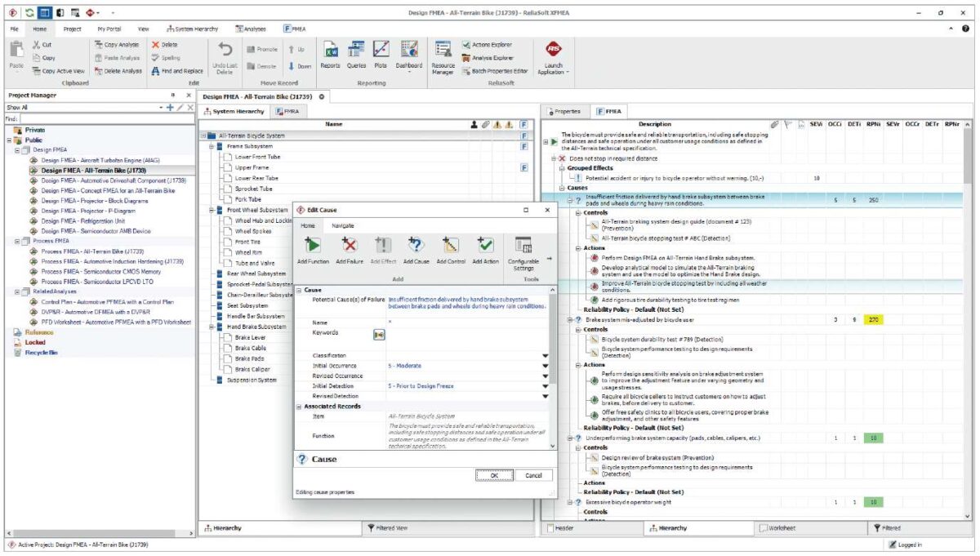
Task: Click the Paste icon in Clipboard group
Action: pos(16,51)
